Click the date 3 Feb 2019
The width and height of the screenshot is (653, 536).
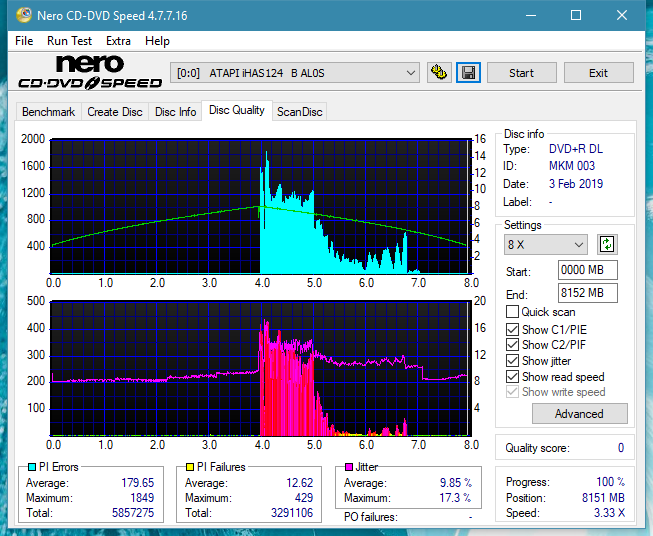[576, 184]
